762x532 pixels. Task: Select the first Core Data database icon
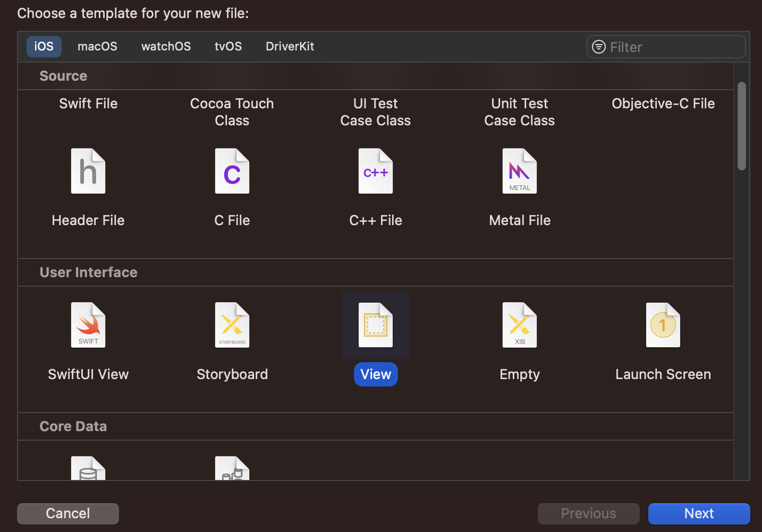88,468
